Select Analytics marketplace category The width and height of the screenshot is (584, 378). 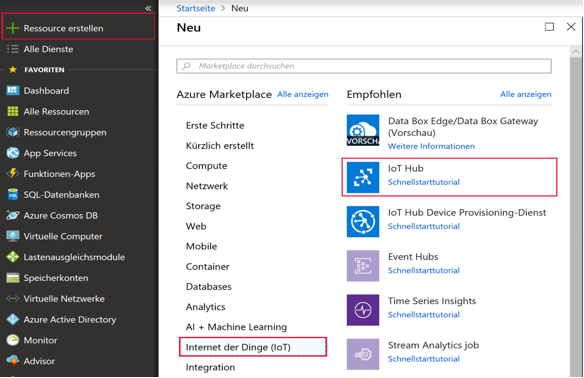pyautogui.click(x=205, y=307)
